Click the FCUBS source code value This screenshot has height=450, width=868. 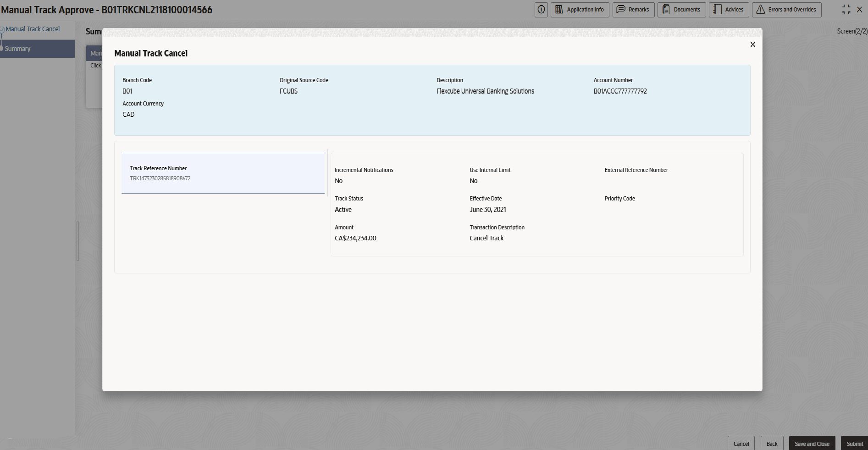[288, 91]
